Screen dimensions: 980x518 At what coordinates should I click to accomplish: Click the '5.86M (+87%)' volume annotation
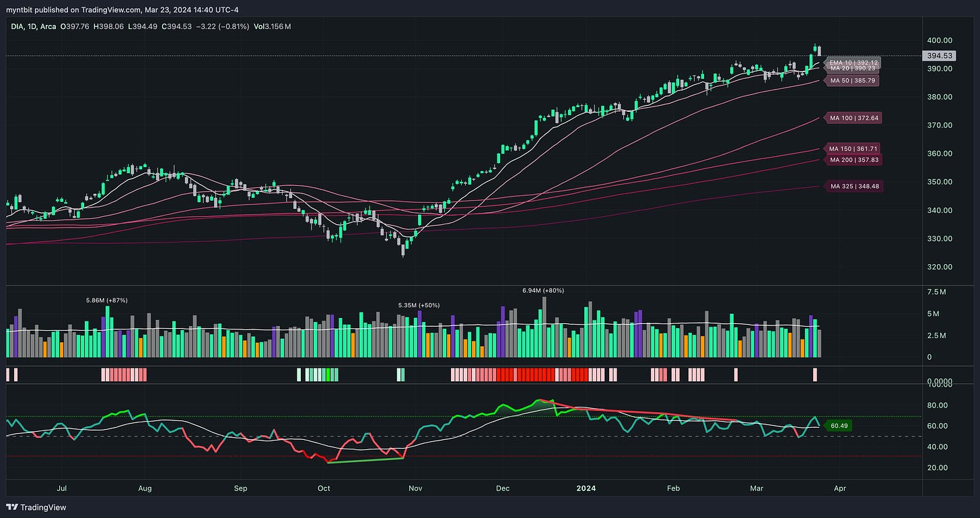click(106, 300)
